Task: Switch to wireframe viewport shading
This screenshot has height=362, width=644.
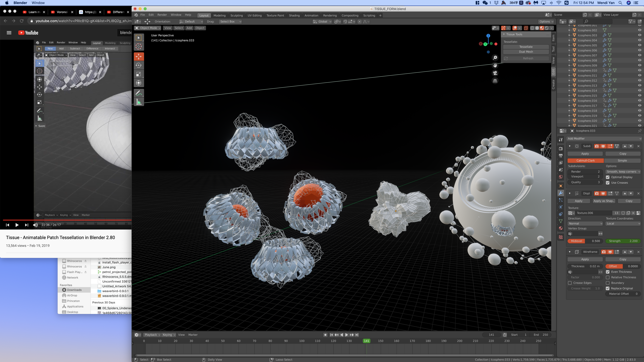Action: [532, 28]
